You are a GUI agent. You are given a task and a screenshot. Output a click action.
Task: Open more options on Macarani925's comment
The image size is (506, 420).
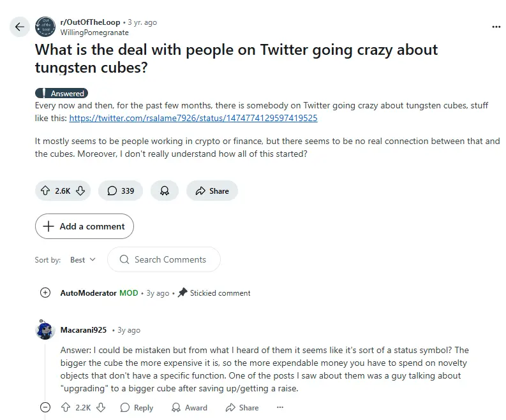(279, 407)
